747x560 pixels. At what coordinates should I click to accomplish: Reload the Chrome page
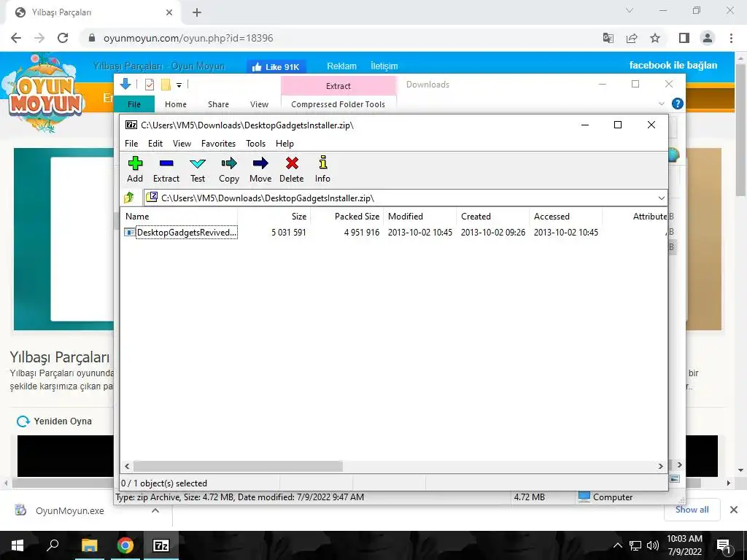(63, 38)
